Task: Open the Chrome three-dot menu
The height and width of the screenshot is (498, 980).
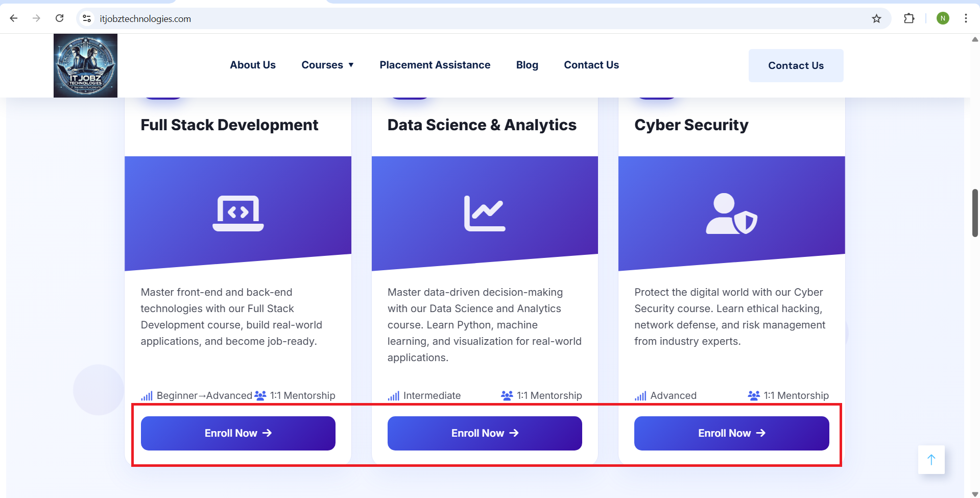Action: [x=966, y=19]
